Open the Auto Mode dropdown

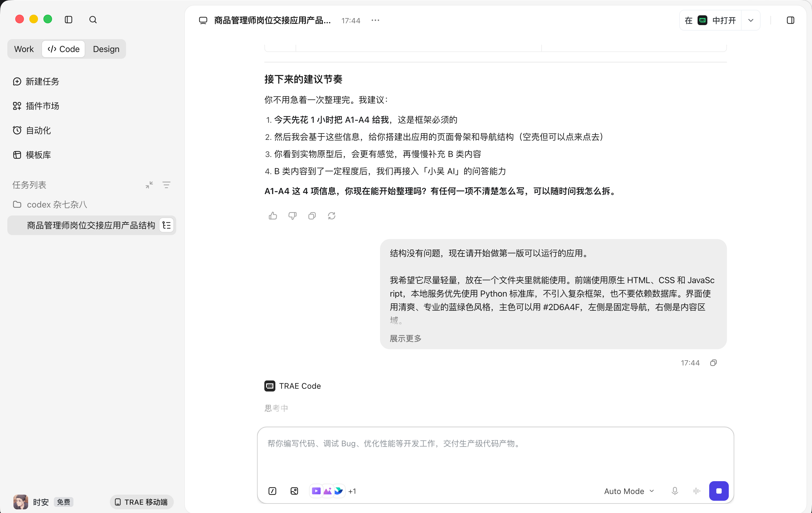(629, 491)
